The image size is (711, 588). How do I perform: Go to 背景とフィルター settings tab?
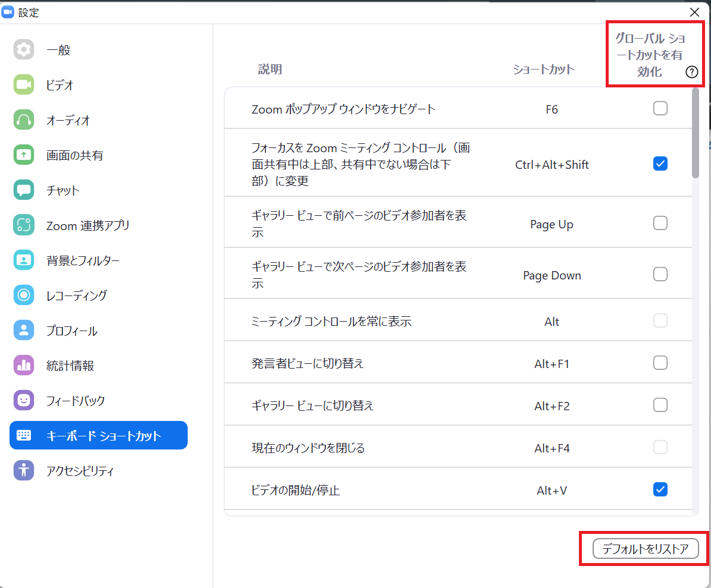tap(83, 260)
